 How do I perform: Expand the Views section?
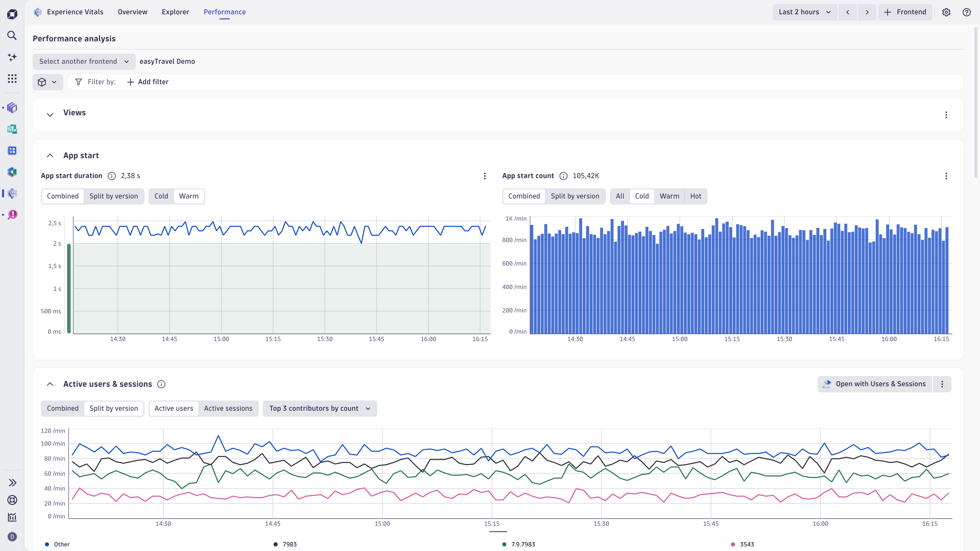[x=50, y=115]
